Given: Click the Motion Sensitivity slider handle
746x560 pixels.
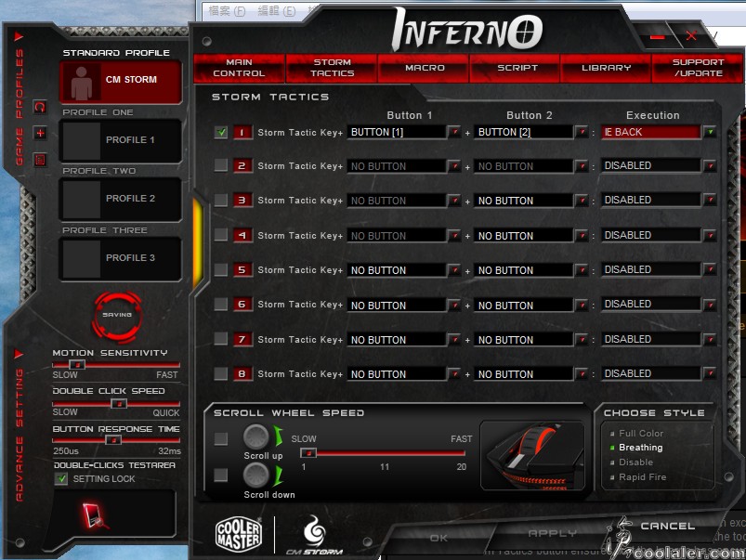Looking at the screenshot, I should point(76,364).
